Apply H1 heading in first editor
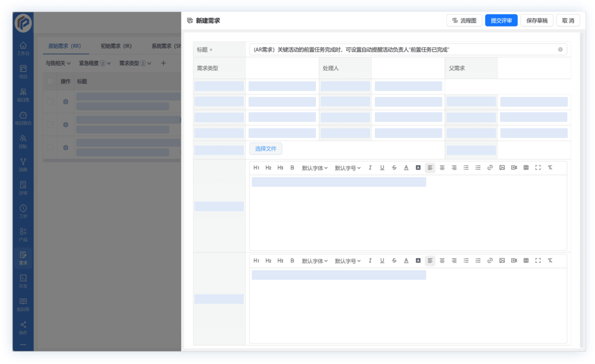Viewport: 595px width, 364px height. pos(256,168)
